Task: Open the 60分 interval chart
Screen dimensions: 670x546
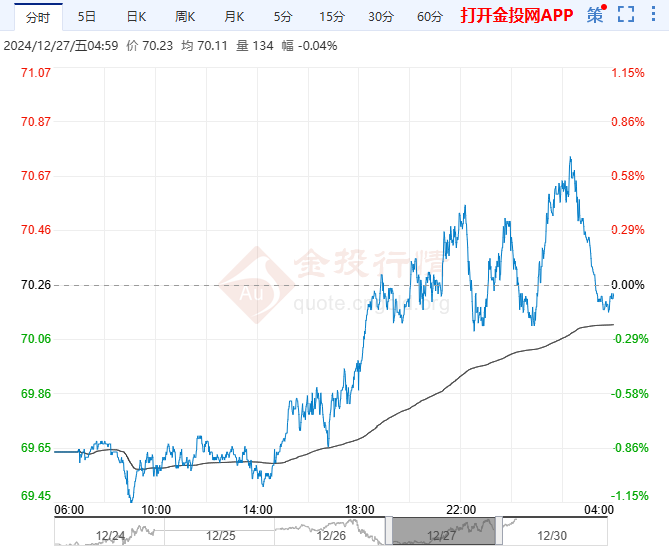Action: 429,16
